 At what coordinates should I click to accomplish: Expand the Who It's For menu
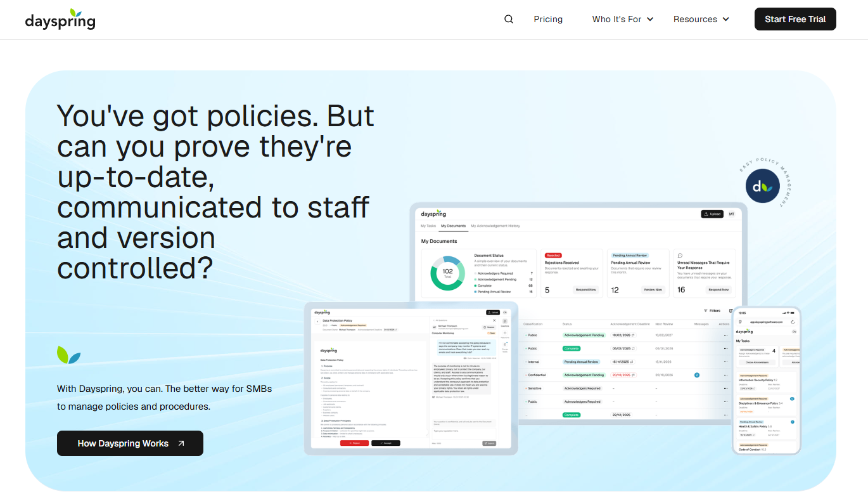[x=623, y=19]
